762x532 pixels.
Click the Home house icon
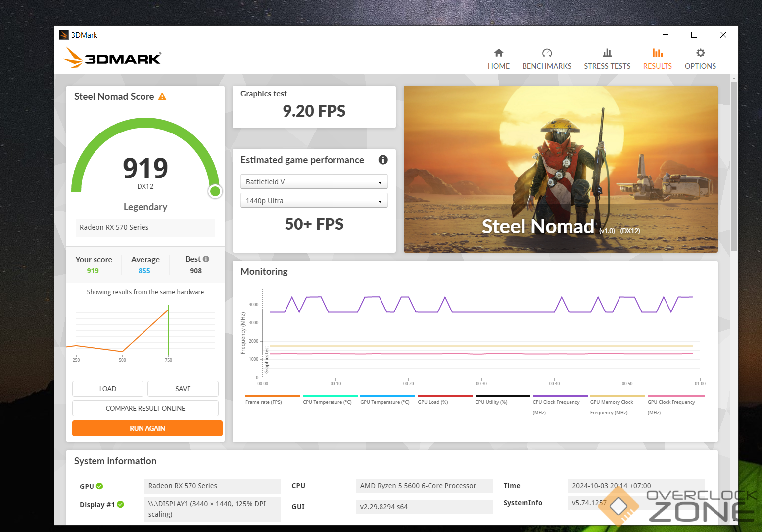(x=499, y=53)
